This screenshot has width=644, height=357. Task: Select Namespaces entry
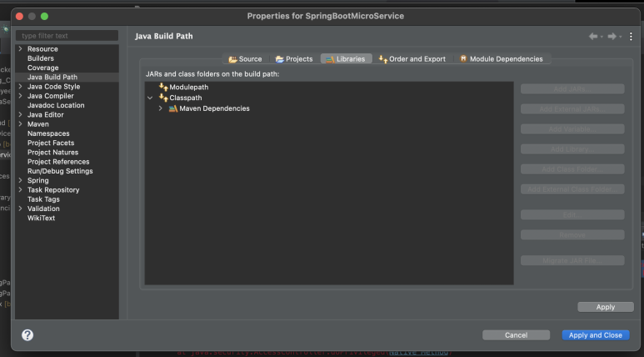(48, 133)
